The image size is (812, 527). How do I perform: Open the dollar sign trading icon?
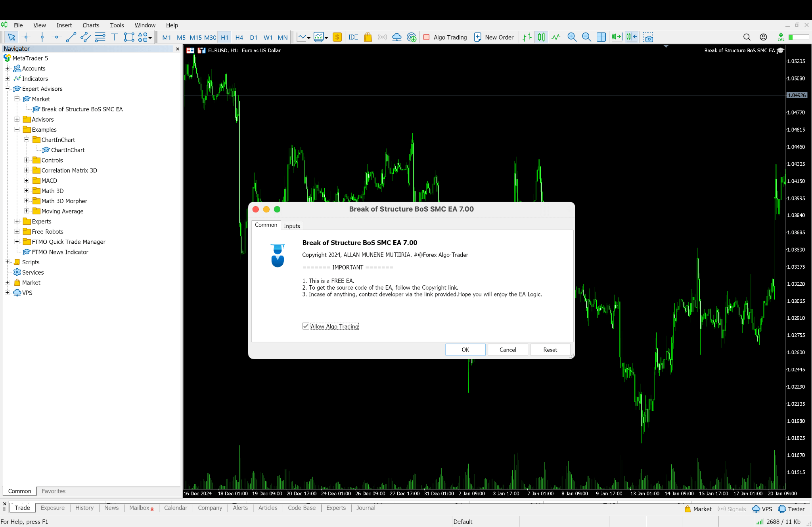click(x=337, y=37)
